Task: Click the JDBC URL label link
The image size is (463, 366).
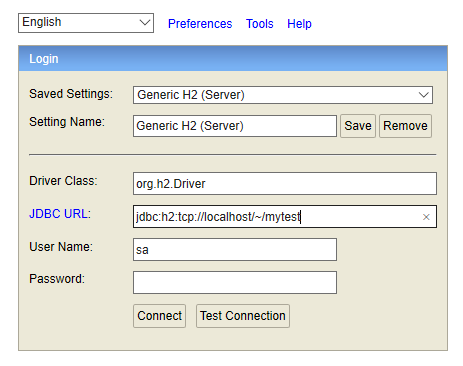Action: 60,214
